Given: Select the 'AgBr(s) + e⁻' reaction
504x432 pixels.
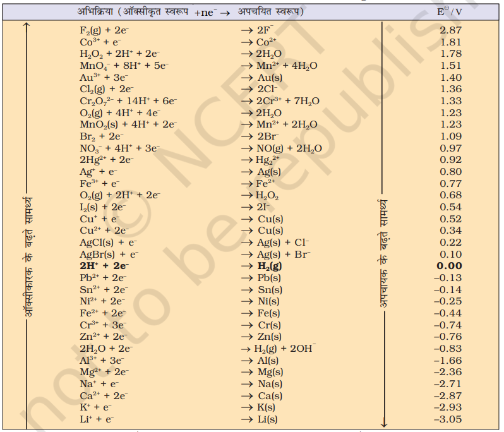Looking at the screenshot, I should click(x=109, y=255).
